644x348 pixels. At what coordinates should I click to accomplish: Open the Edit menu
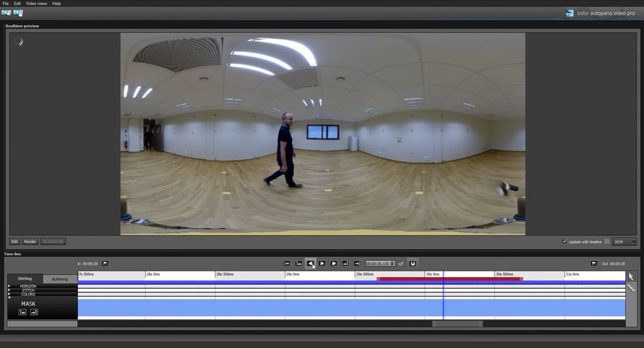pyautogui.click(x=17, y=4)
